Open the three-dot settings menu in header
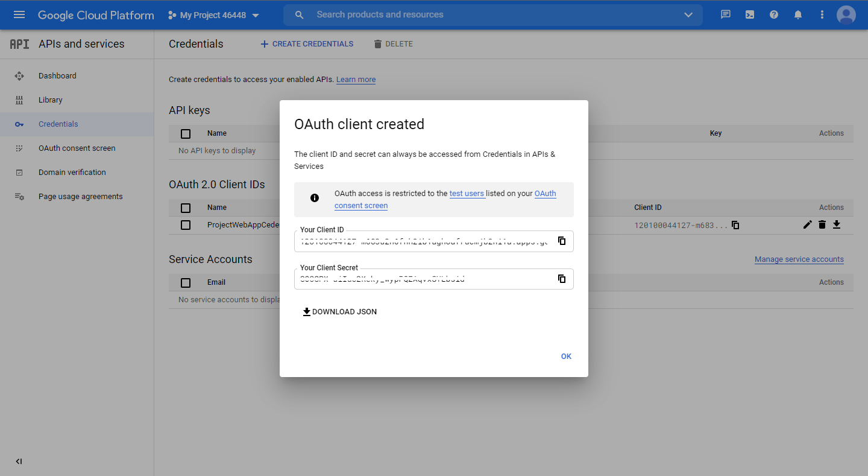Screen dimensions: 868x476 [822, 15]
